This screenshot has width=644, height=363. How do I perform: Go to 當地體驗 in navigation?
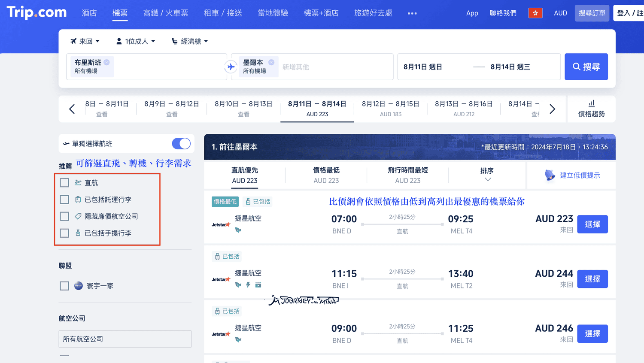pyautogui.click(x=273, y=13)
